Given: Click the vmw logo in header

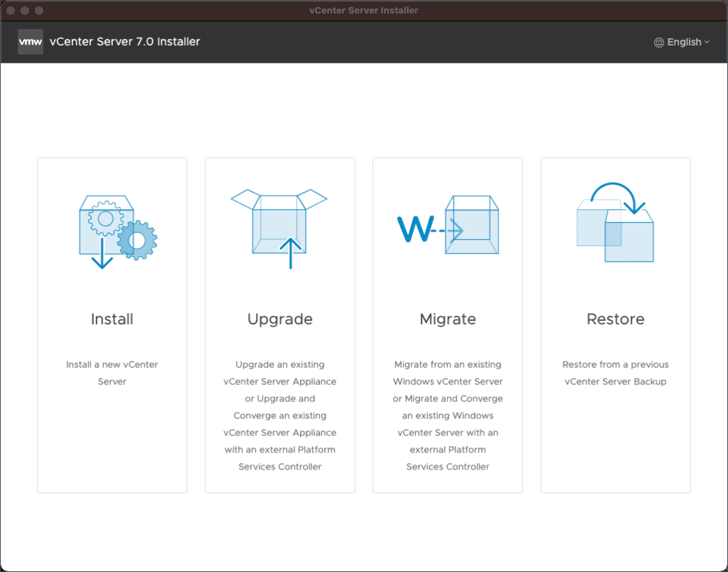Looking at the screenshot, I should (x=30, y=42).
